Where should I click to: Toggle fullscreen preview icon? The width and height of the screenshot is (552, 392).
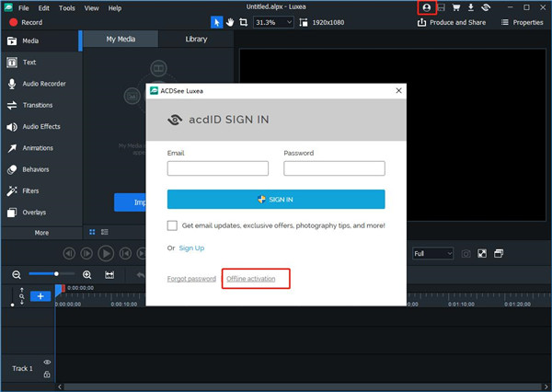482,254
